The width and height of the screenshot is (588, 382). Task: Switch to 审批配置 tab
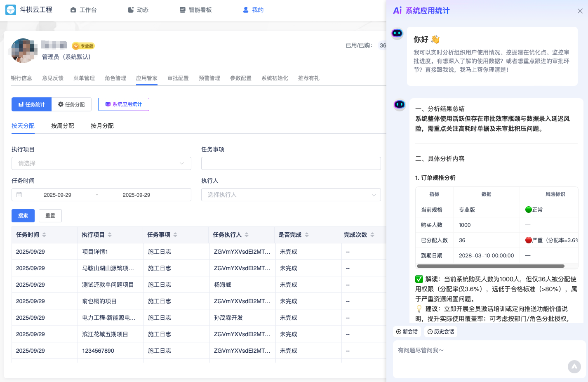178,78
